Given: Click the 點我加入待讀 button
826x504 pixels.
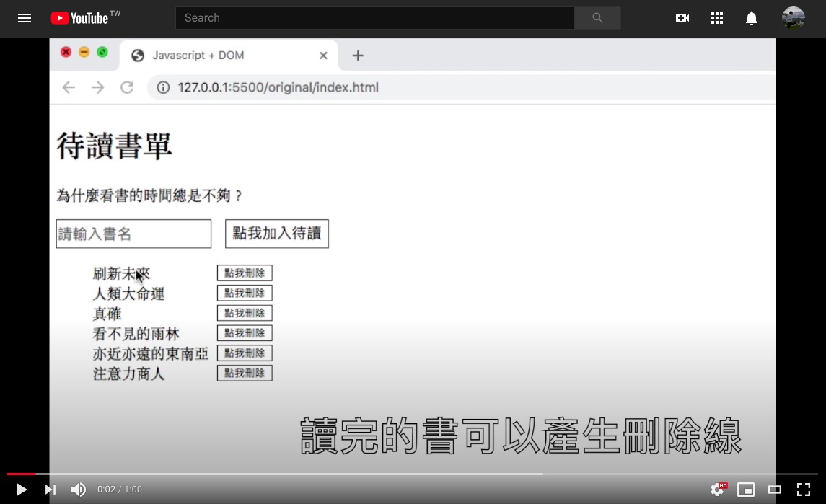Looking at the screenshot, I should tap(276, 233).
